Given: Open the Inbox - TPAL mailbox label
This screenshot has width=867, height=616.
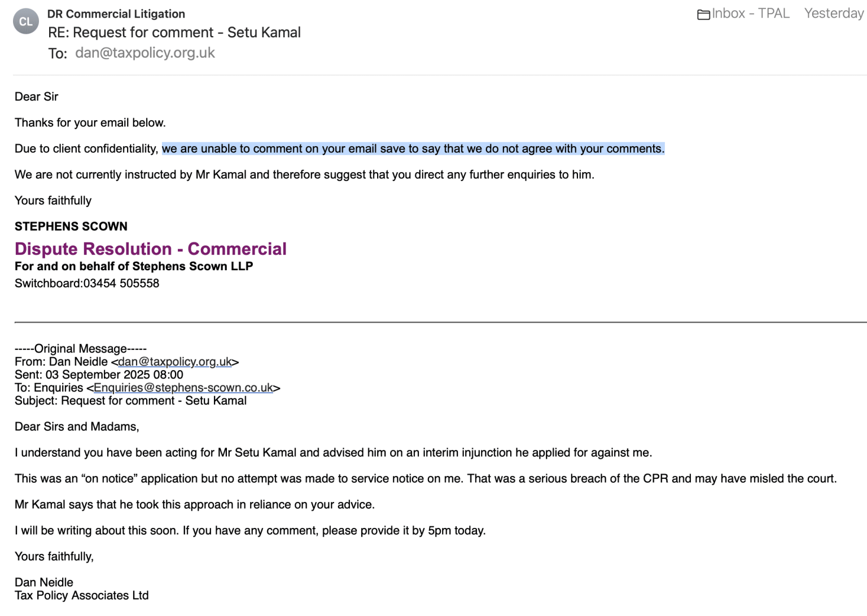Looking at the screenshot, I should tap(750, 14).
